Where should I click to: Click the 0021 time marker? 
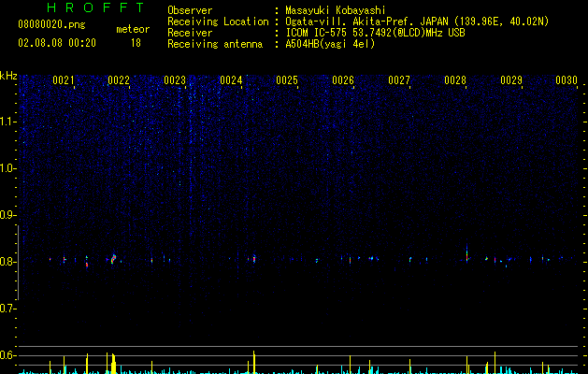pos(63,80)
